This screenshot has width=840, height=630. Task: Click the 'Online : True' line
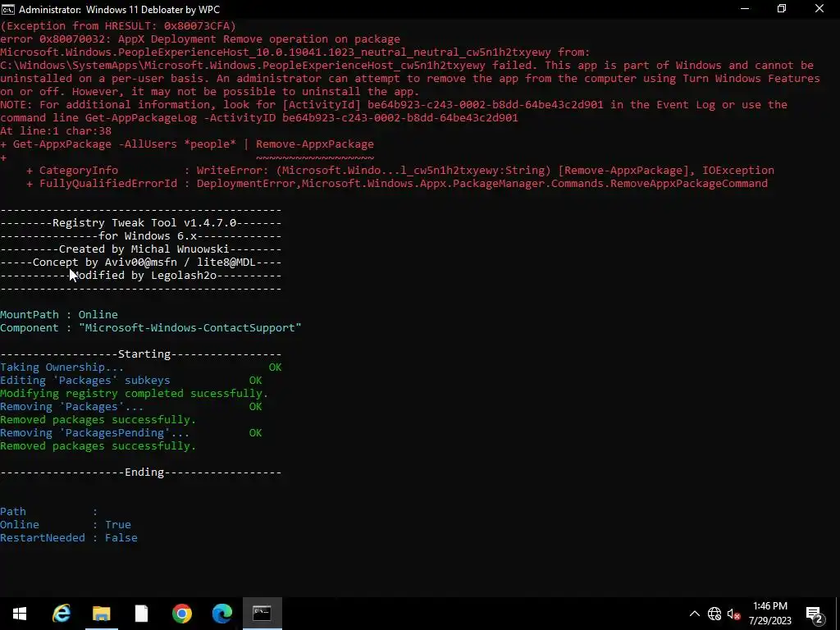click(x=66, y=524)
